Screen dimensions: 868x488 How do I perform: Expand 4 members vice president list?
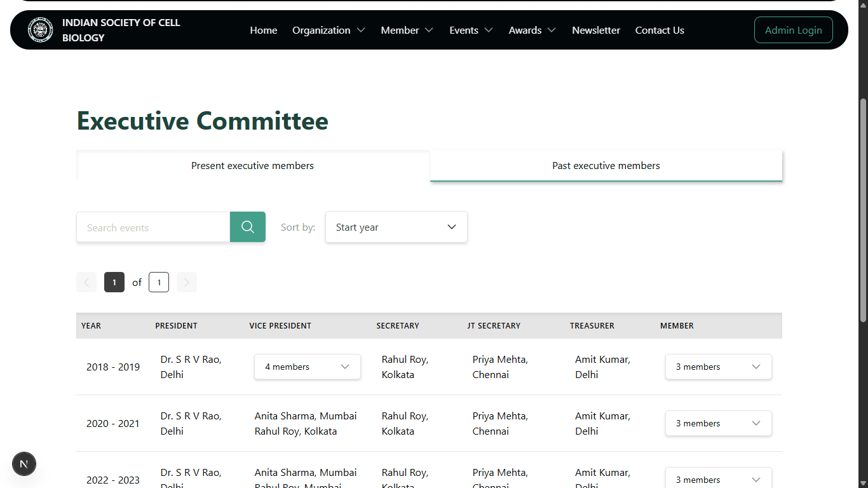308,367
